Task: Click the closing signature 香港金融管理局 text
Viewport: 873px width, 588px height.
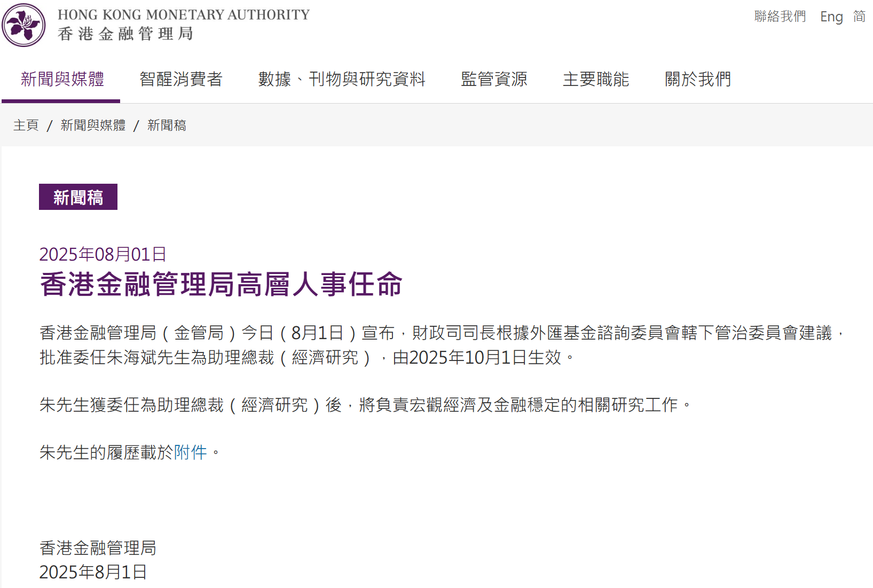Action: (x=98, y=548)
